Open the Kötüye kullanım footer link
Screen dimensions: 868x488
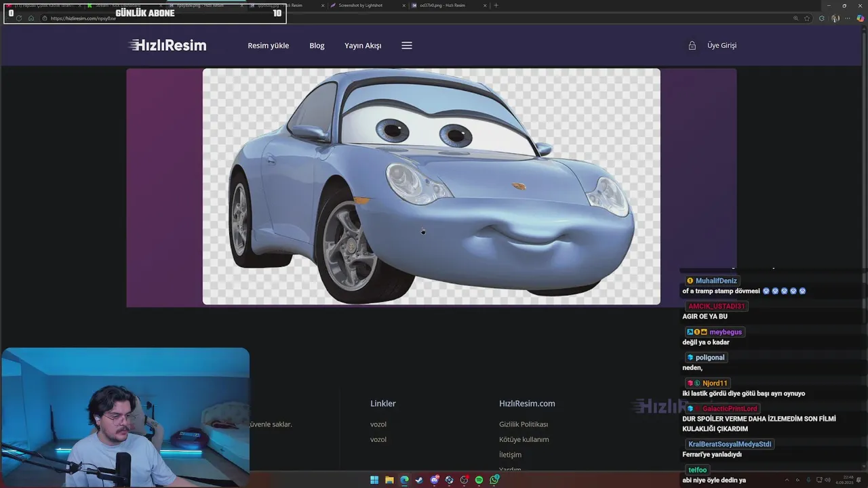[524, 439]
